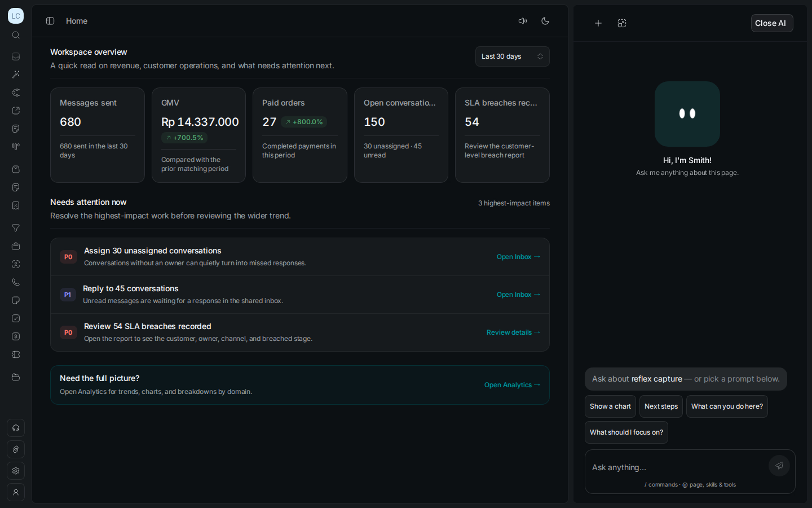Open the checkmark square tasks icon
The image size is (812, 508).
click(x=16, y=318)
